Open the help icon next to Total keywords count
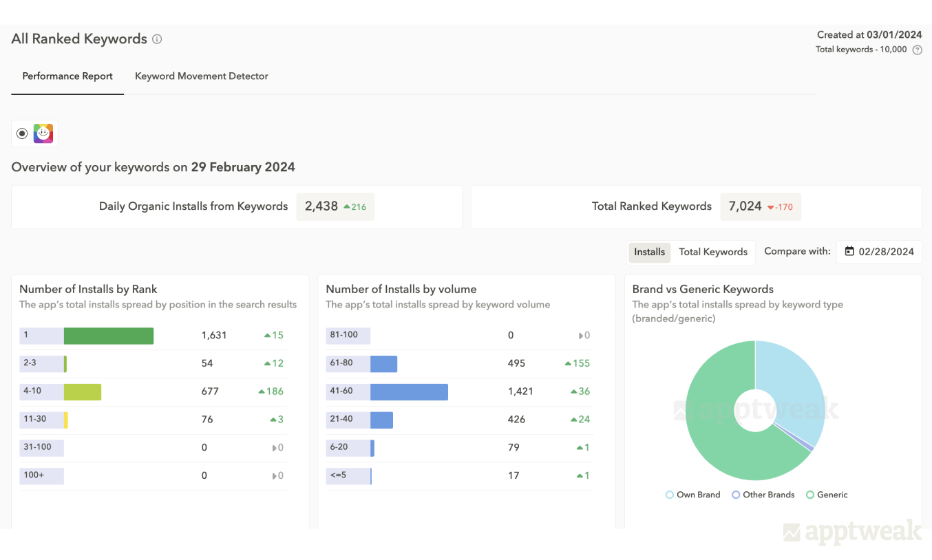Image resolution: width=932 pixels, height=560 pixels. click(917, 50)
